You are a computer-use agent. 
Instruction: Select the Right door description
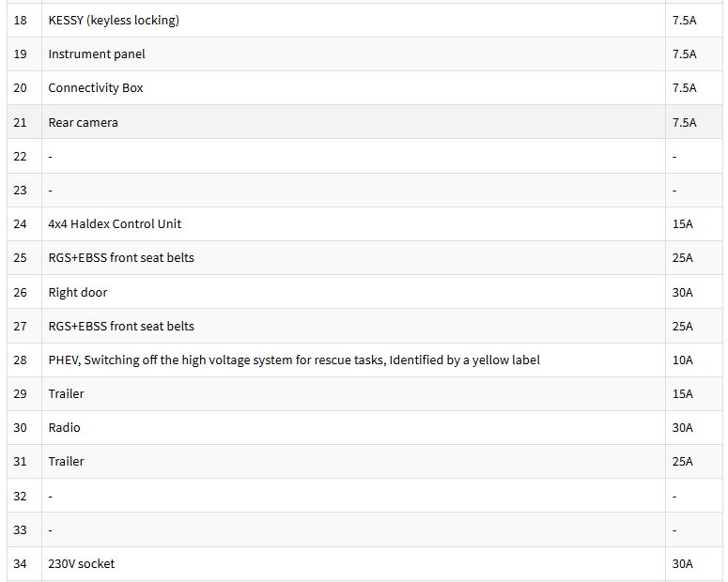(78, 292)
